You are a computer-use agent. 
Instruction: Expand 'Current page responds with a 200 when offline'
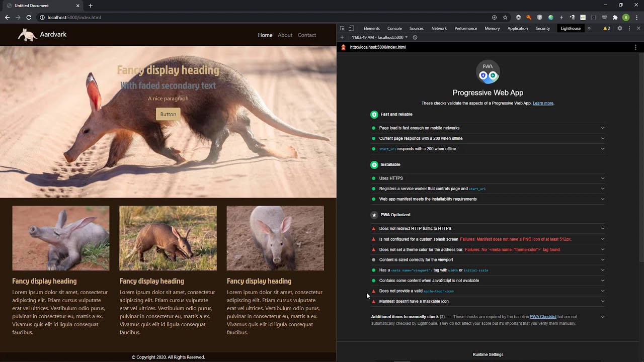pyautogui.click(x=488, y=138)
